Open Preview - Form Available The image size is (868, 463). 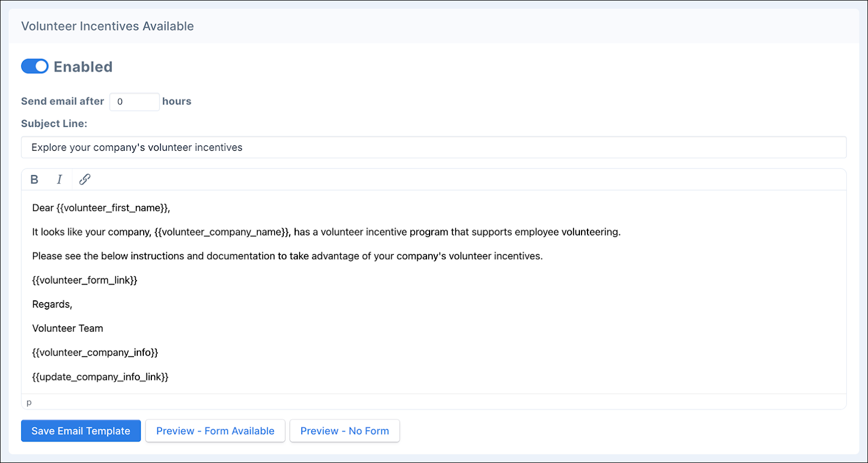click(x=215, y=431)
